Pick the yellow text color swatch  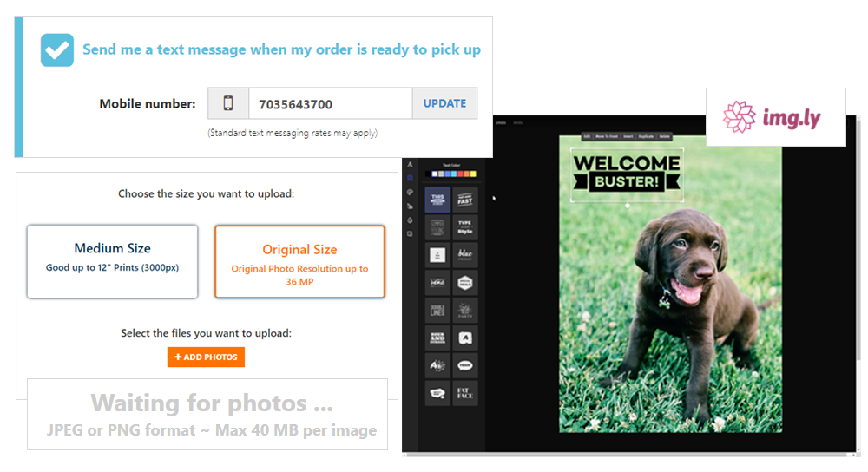click(472, 174)
